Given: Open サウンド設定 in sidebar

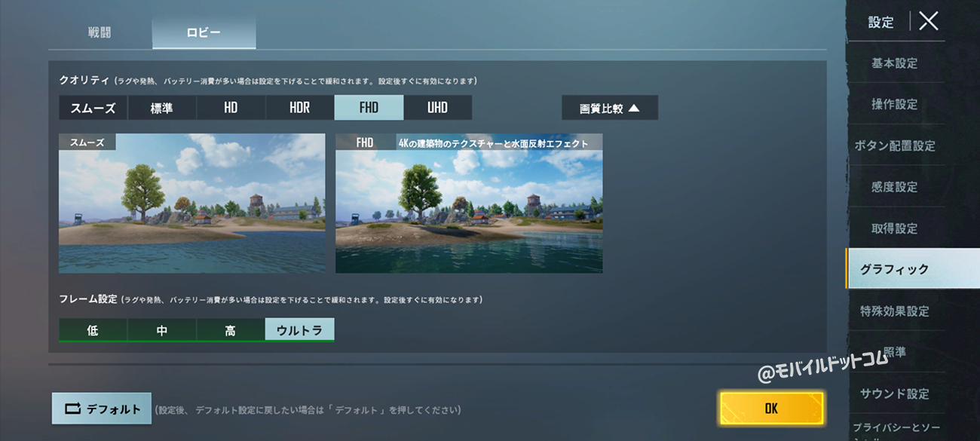Looking at the screenshot, I should (x=895, y=394).
